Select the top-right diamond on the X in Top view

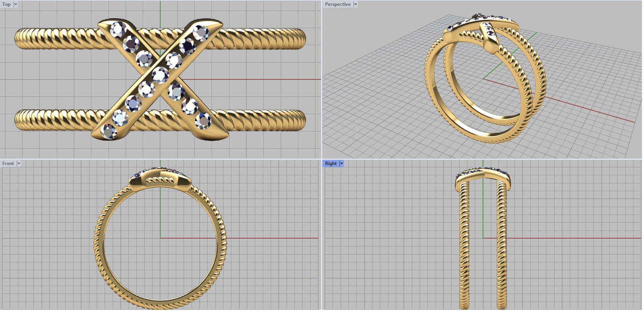pyautogui.click(x=201, y=33)
